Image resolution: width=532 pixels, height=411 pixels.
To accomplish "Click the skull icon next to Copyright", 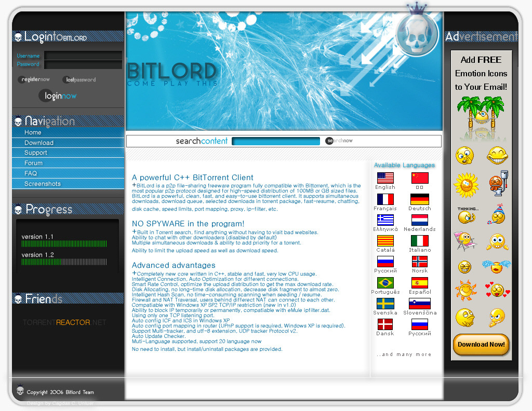I will click(x=20, y=391).
